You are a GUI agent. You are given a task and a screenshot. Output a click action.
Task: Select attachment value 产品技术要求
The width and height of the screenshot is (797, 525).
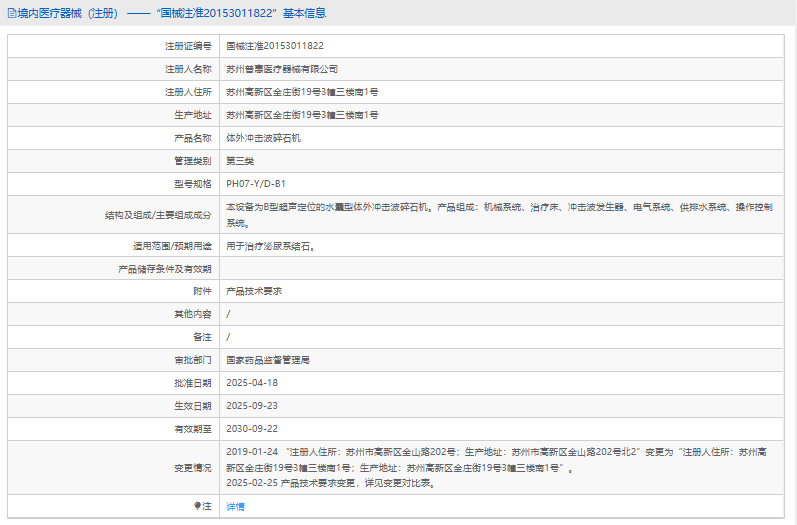point(254,291)
